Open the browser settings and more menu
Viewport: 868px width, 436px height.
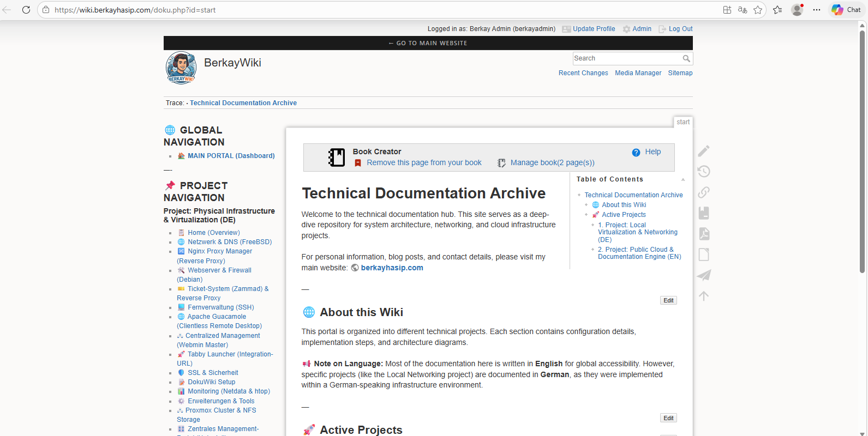click(817, 10)
